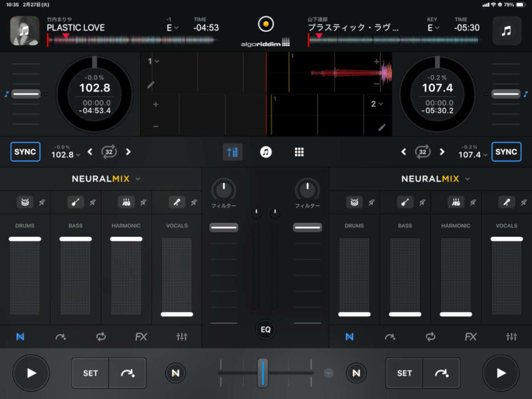
Task: Open the left deck mixer sliders icon
Action: (182, 337)
